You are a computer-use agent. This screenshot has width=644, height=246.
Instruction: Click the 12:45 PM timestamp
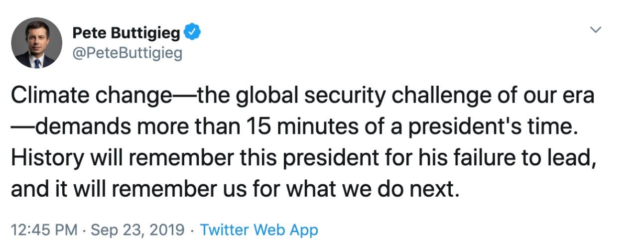pyautogui.click(x=44, y=230)
